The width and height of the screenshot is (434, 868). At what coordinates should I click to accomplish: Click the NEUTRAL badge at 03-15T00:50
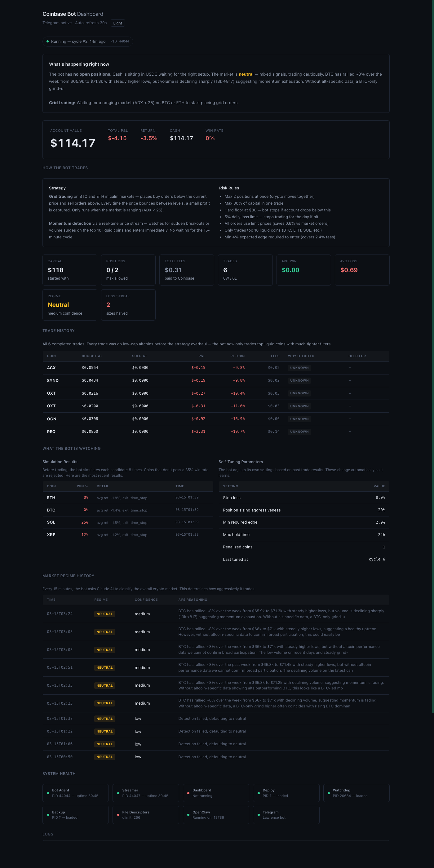click(x=104, y=757)
